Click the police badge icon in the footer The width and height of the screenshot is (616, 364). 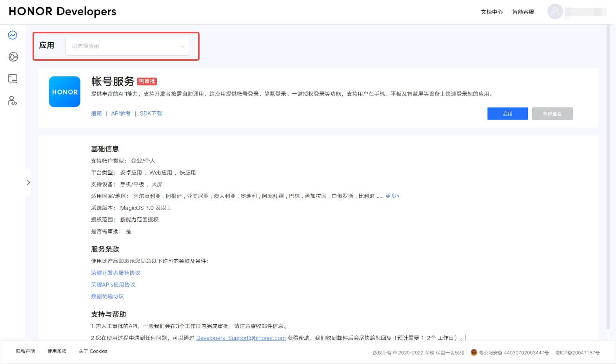coord(474,352)
